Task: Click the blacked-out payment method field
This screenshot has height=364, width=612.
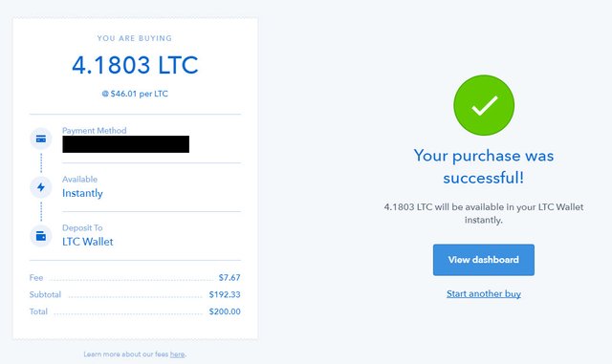Action: (125, 144)
